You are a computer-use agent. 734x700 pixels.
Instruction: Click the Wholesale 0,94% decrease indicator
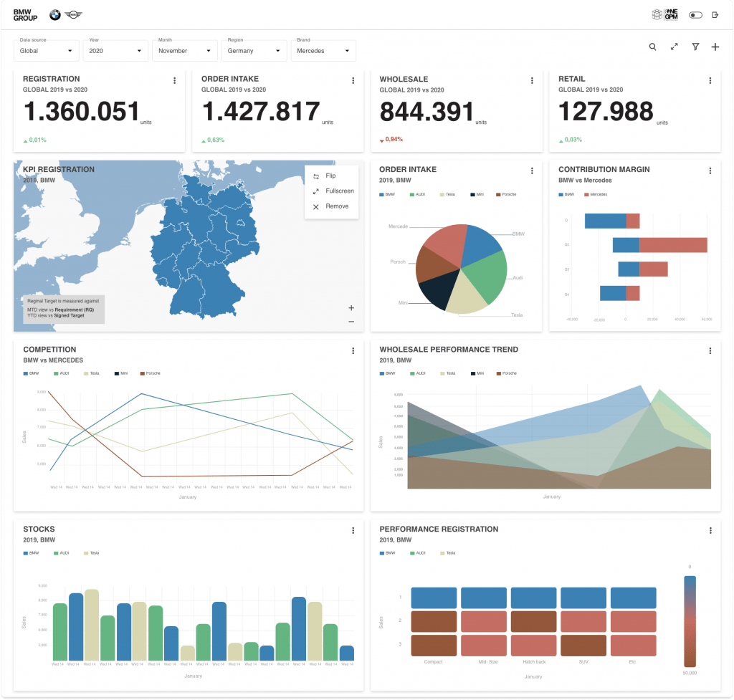click(x=391, y=140)
